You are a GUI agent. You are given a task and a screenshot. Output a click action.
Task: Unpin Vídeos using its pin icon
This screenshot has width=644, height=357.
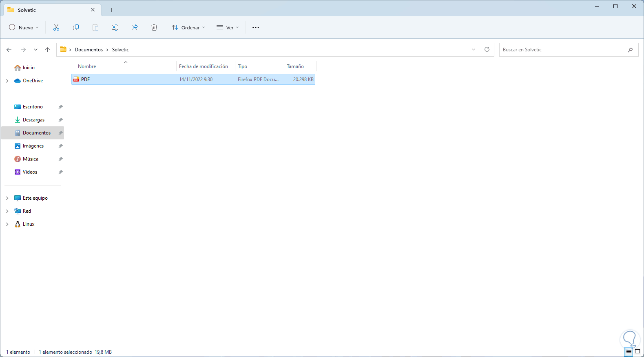[60, 172]
